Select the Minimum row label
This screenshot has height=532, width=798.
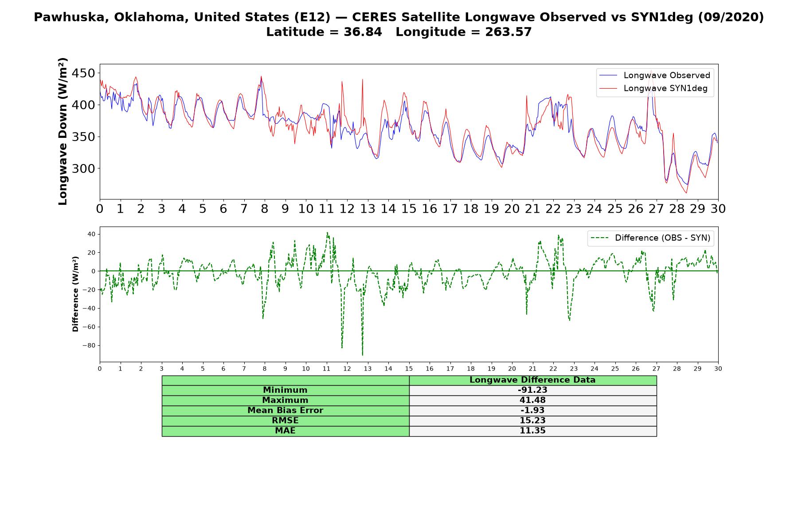click(x=285, y=390)
